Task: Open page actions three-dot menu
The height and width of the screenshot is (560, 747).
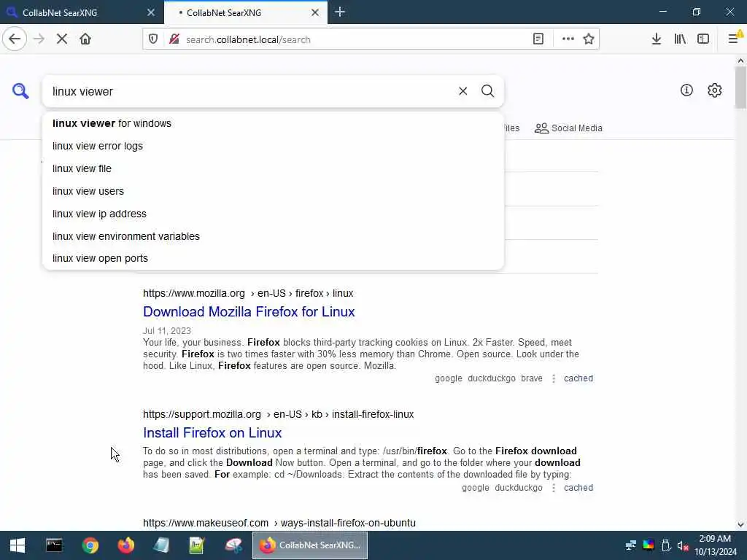Action: 568,39
